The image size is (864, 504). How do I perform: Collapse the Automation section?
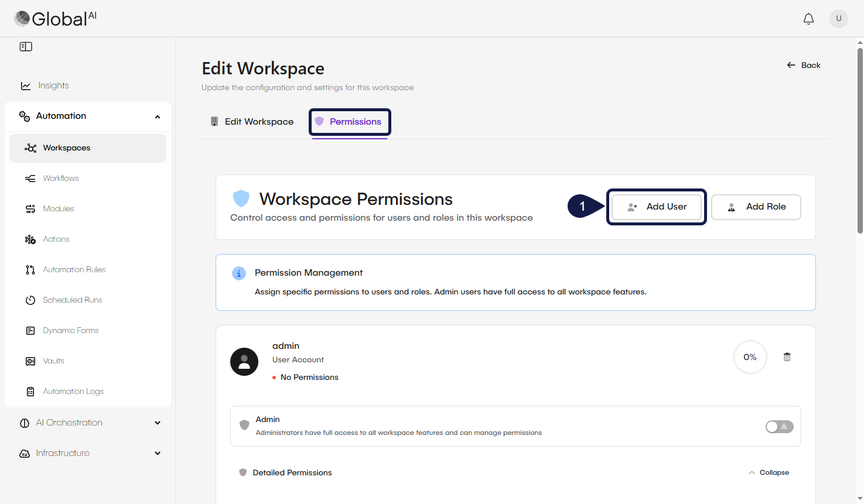point(157,116)
